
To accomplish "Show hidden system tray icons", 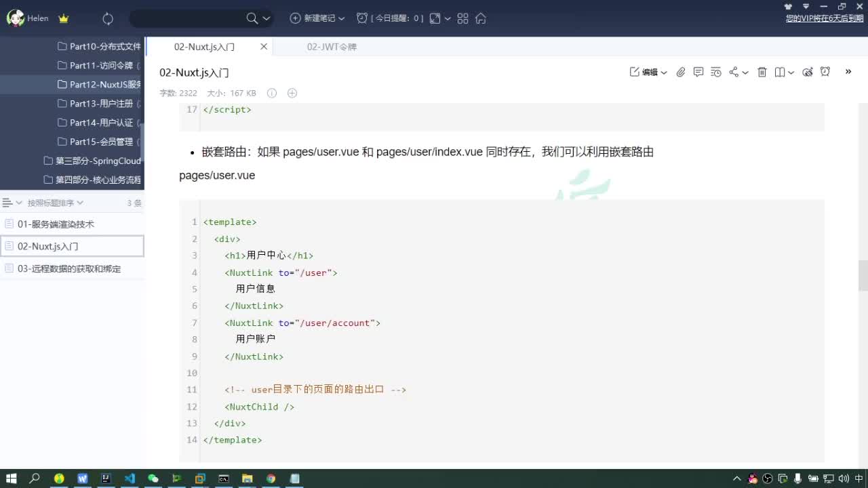I will click(x=737, y=479).
